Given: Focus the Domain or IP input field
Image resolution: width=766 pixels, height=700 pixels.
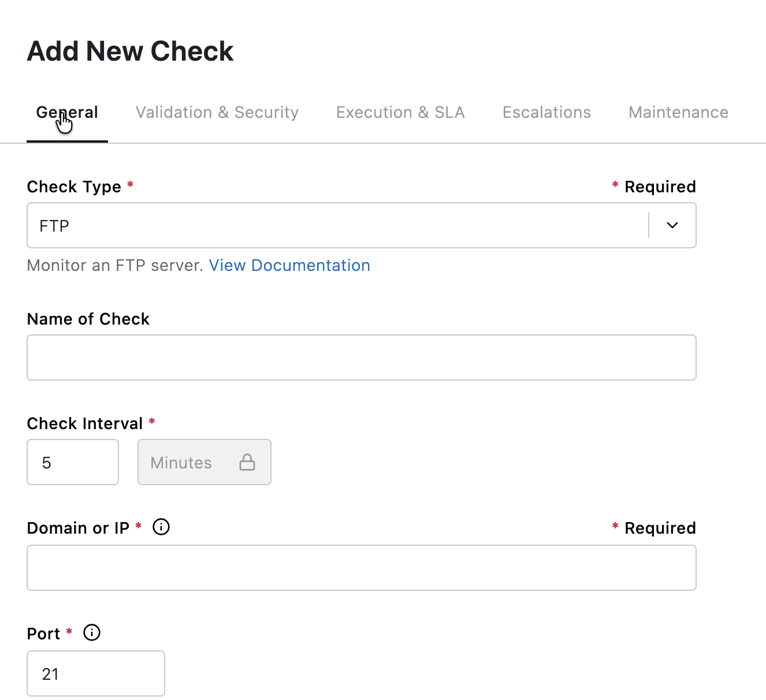Looking at the screenshot, I should (362, 568).
